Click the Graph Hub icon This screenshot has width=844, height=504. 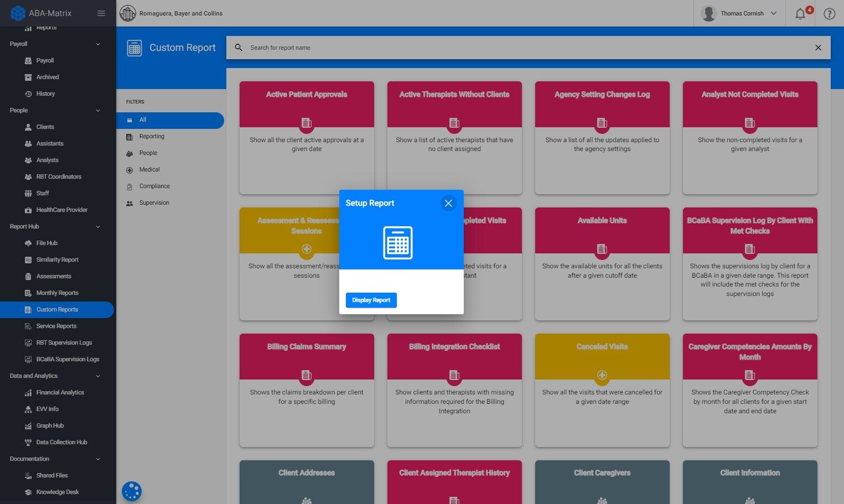[28, 426]
